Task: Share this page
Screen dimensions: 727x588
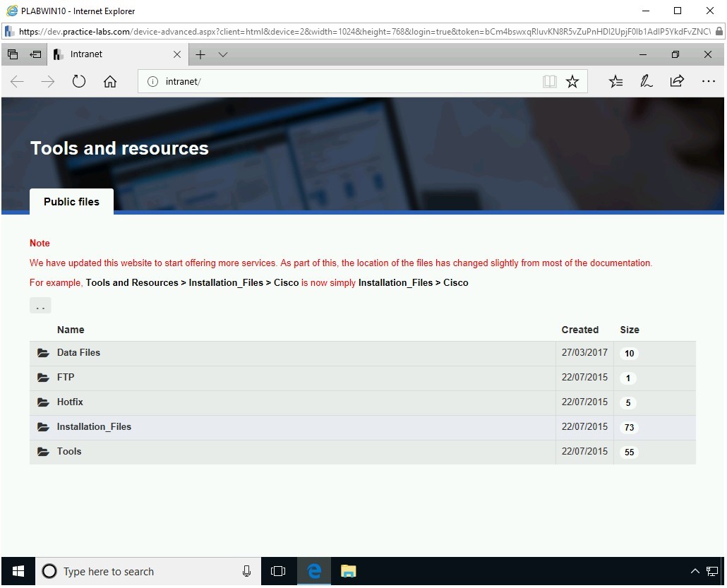Action: 676,80
